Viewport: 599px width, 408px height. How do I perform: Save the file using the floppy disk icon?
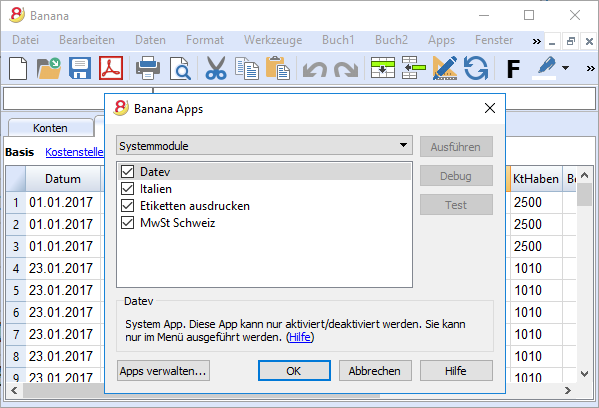(x=80, y=68)
